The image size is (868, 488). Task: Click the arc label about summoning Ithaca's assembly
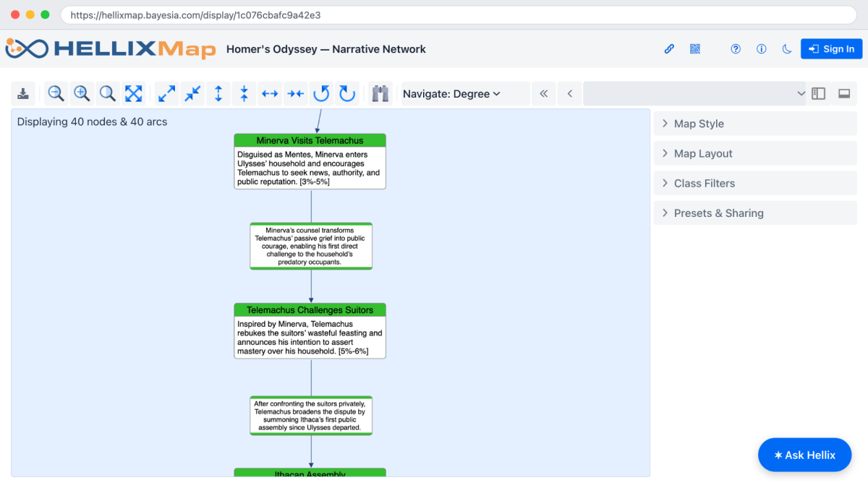click(x=311, y=416)
